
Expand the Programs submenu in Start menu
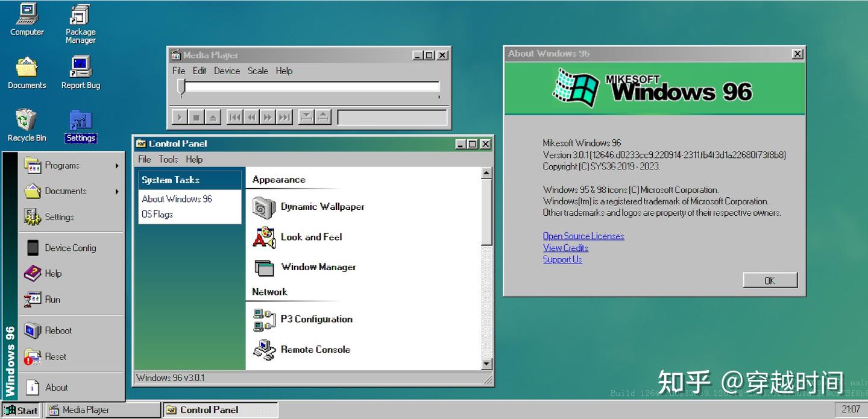63,165
